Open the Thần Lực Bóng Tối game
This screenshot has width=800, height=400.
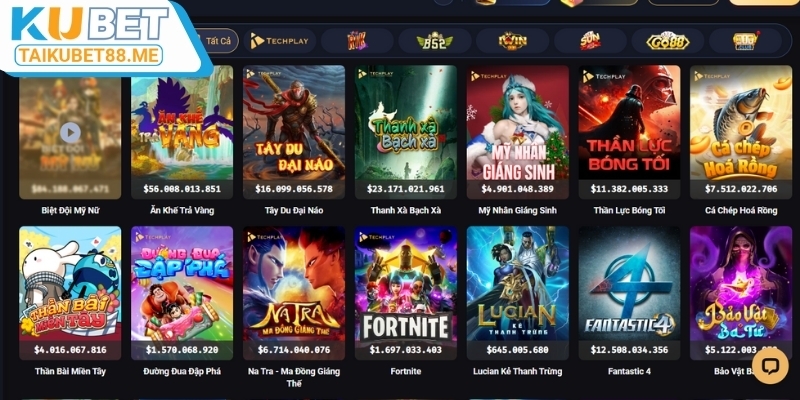click(629, 132)
